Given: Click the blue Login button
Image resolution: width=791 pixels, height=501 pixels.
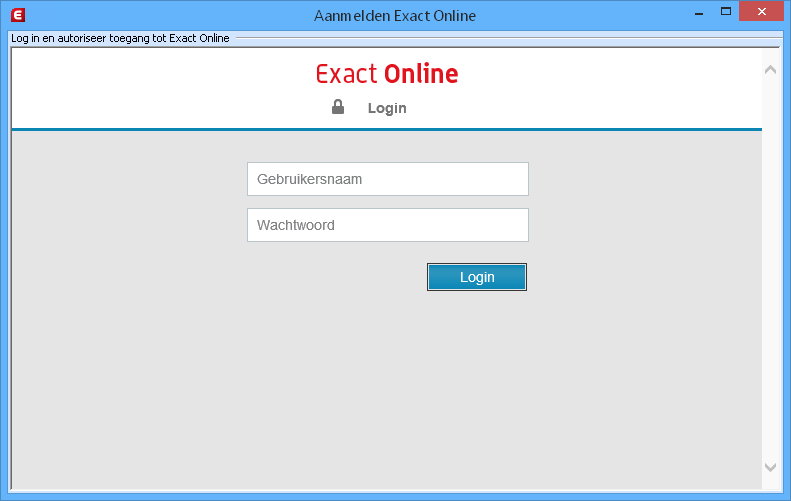Looking at the screenshot, I should coord(477,277).
